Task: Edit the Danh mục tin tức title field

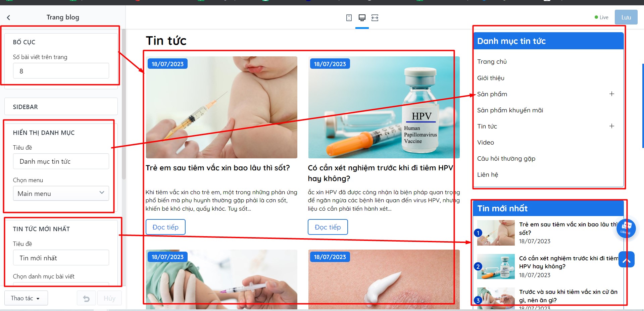Action: [x=61, y=161]
